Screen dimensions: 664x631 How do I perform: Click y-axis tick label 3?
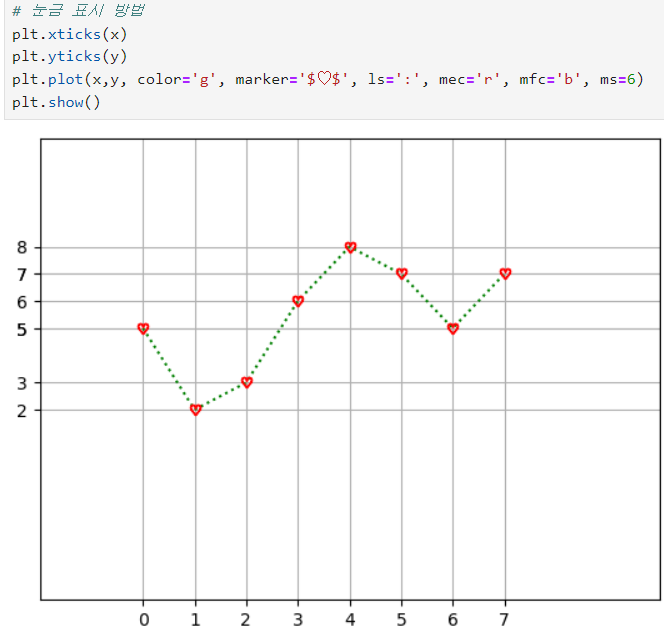pos(22,383)
